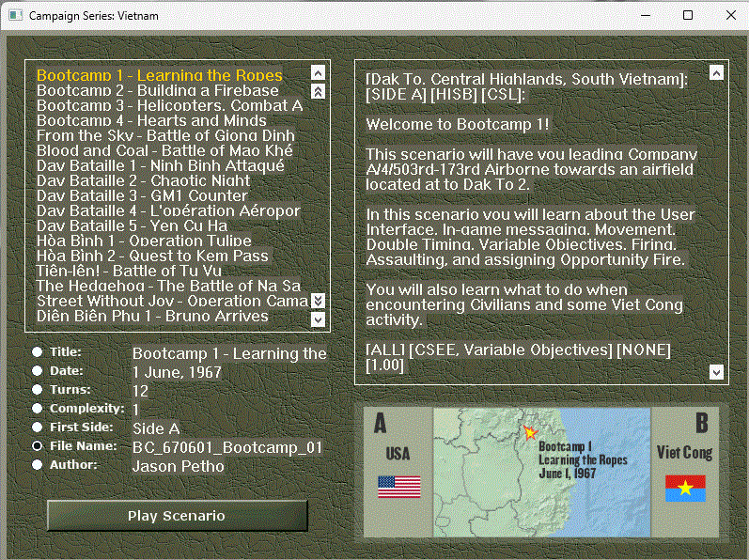Close the Campaign Series: Vietnam window

[731, 15]
